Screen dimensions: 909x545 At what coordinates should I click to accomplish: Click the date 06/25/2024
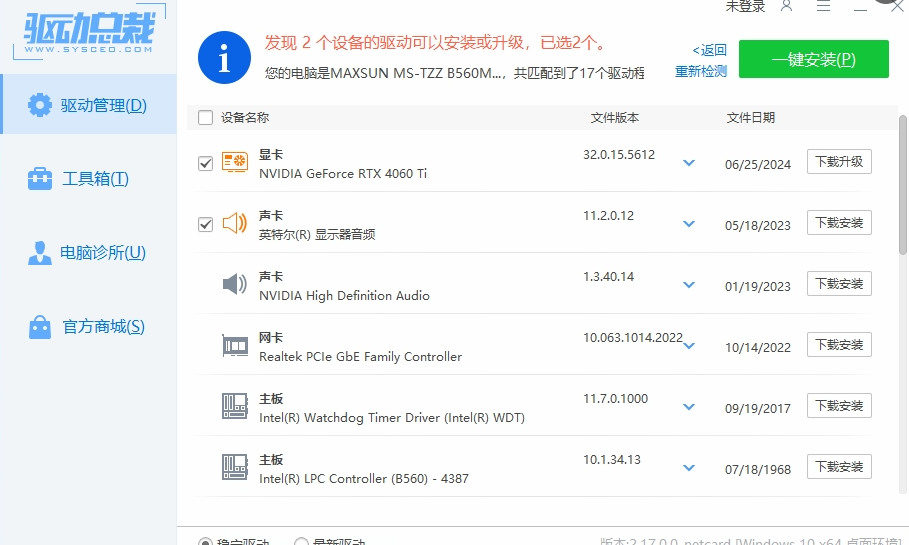[x=758, y=165]
